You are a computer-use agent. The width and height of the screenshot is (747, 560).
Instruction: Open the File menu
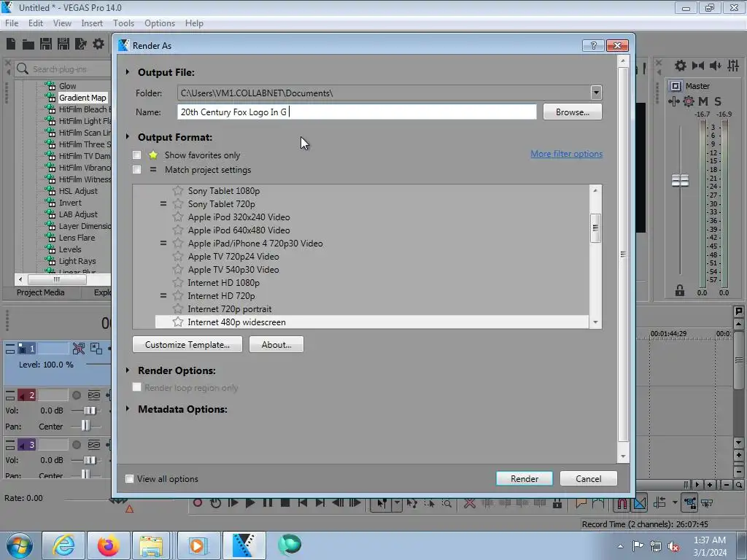[12, 23]
